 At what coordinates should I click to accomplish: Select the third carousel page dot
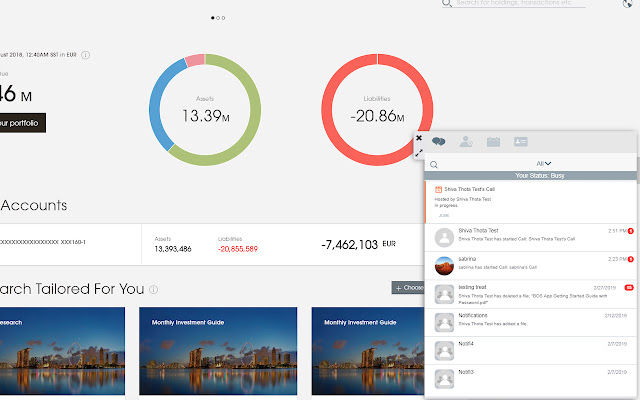coord(223,18)
